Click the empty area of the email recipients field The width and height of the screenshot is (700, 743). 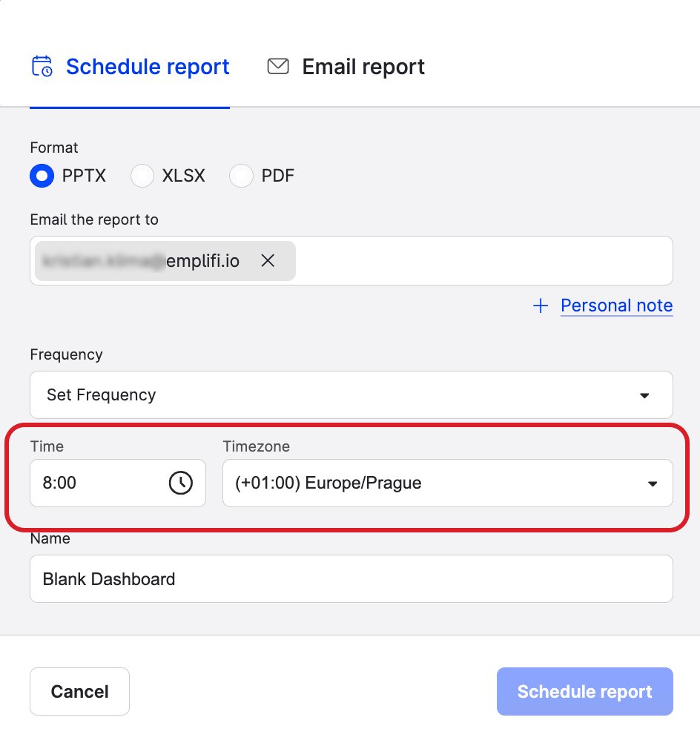click(482, 261)
